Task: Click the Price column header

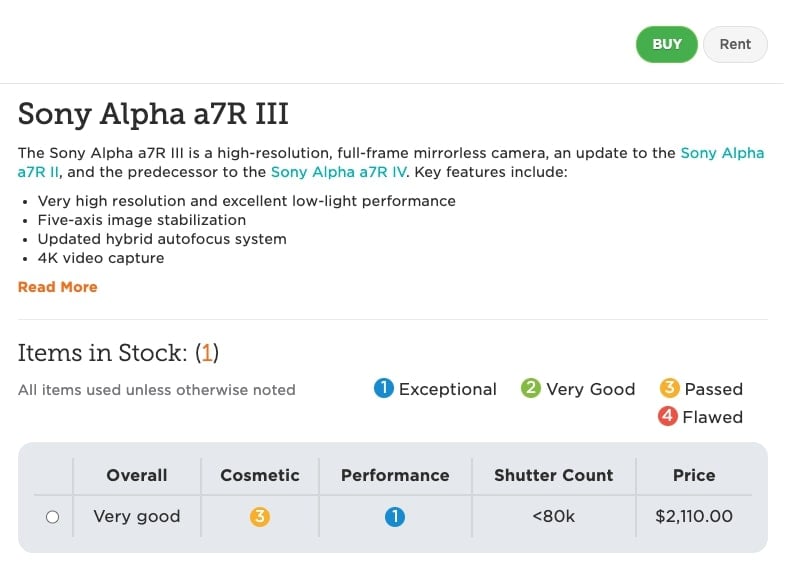Action: tap(694, 475)
